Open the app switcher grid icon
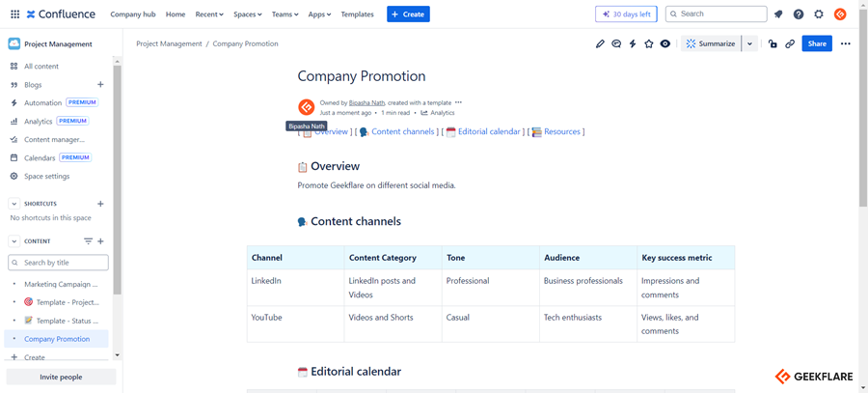Screen dimensions: 868x393 [14, 14]
